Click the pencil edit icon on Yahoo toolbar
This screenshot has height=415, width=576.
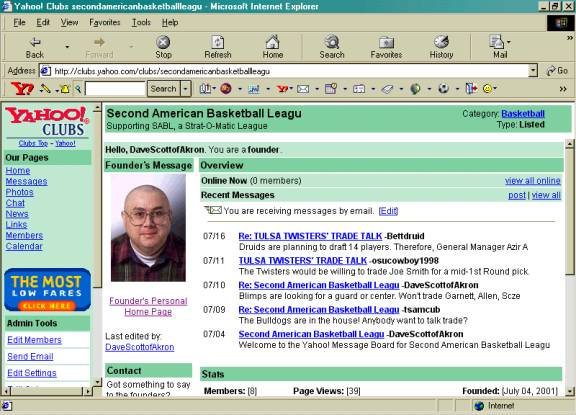46,89
